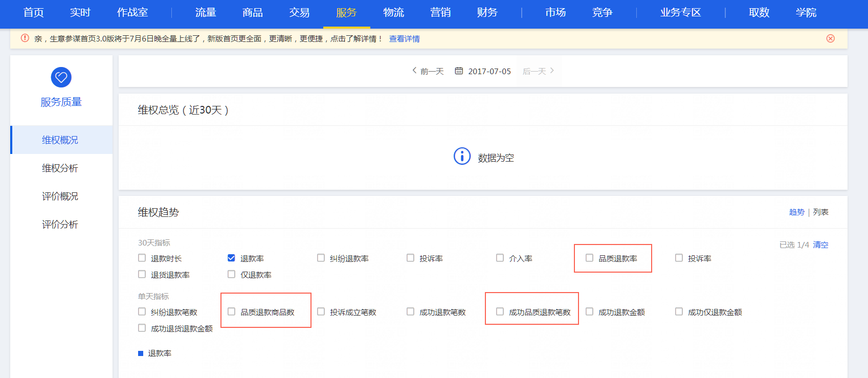Check the 纠纷退款笔数 checkbox
The image size is (868, 378).
(142, 312)
